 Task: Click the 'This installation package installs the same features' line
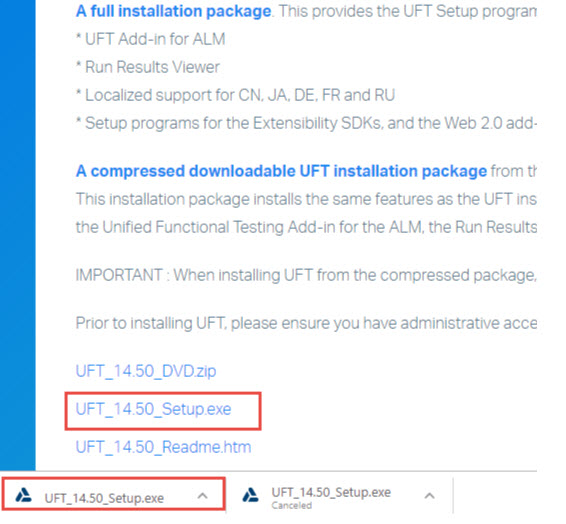click(x=306, y=199)
